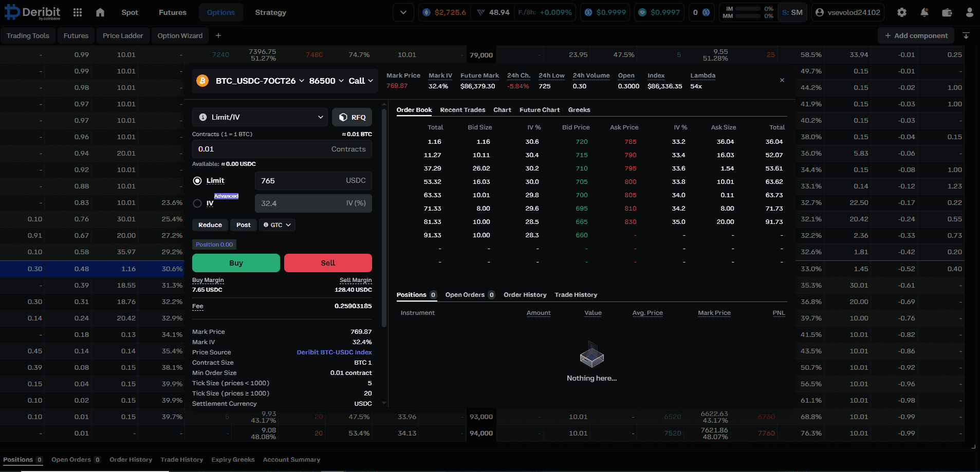This screenshot has height=472, width=980.
Task: Add a new tab with the plus icon
Action: 218,35
